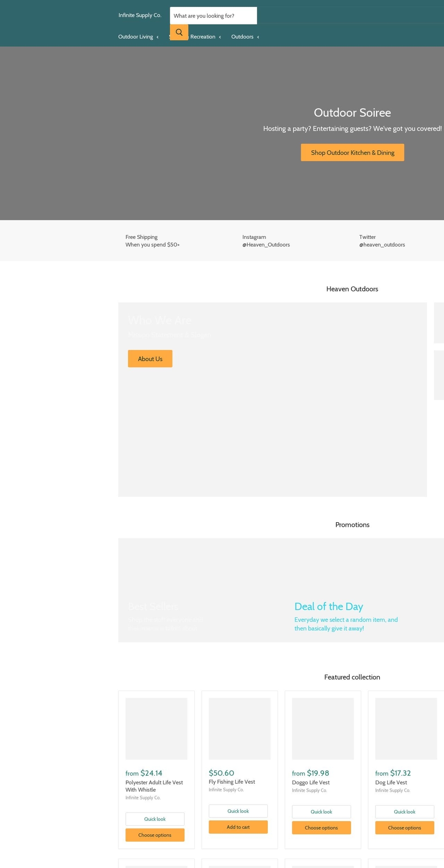This screenshot has width=444, height=868.
Task: Open the Dog Life Vest thumbnail
Action: pyautogui.click(x=406, y=729)
